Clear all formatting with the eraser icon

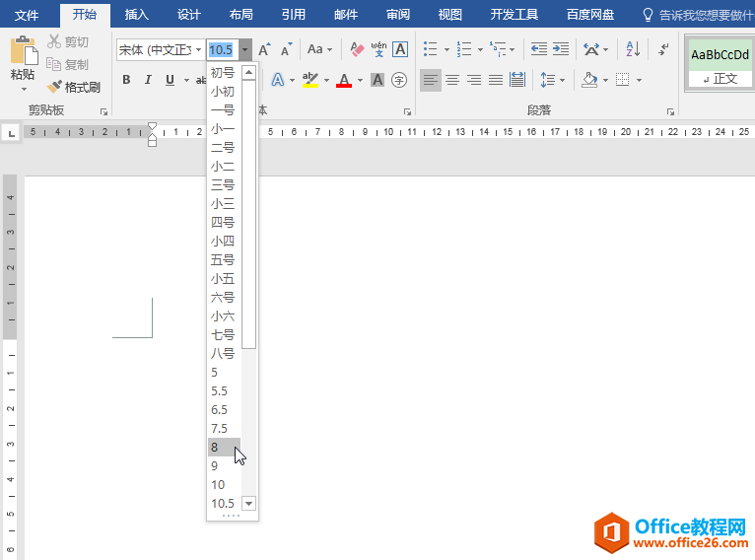pos(357,49)
